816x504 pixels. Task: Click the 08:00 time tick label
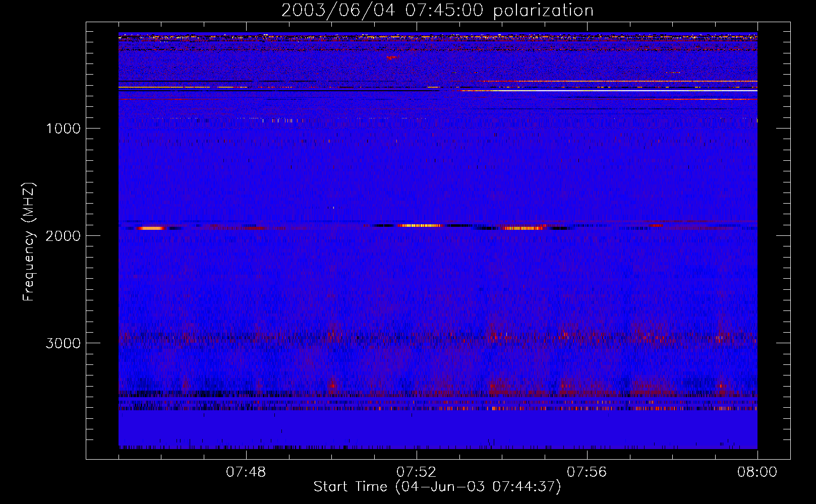pyautogui.click(x=757, y=472)
